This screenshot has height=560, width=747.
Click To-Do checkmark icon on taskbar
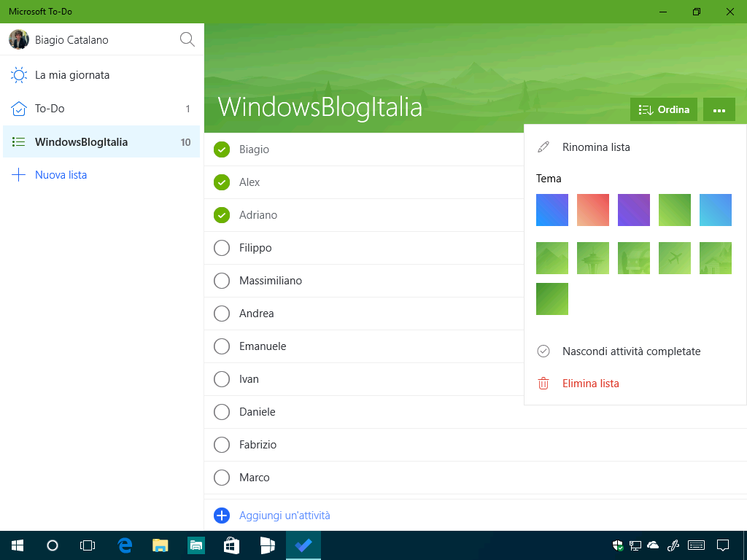click(303, 545)
